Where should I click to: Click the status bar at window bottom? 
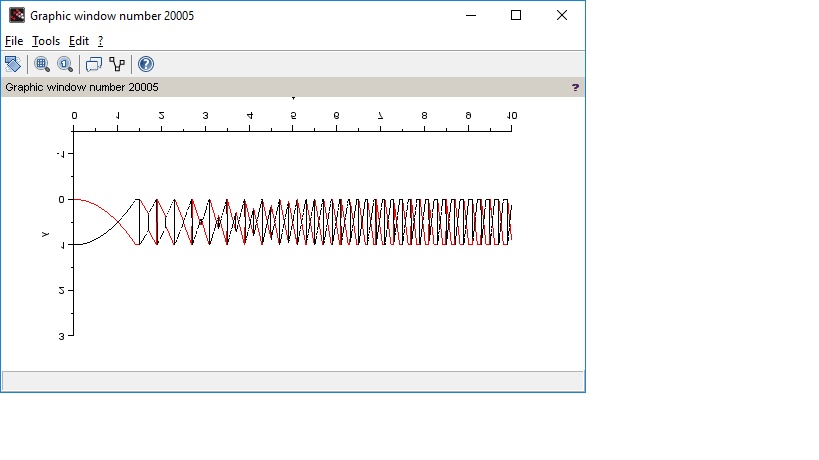[x=292, y=381]
